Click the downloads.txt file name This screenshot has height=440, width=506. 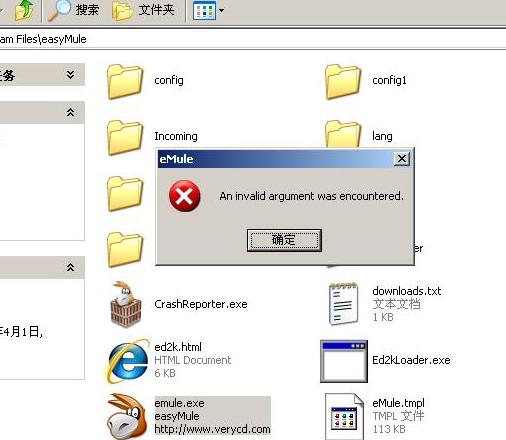click(407, 291)
